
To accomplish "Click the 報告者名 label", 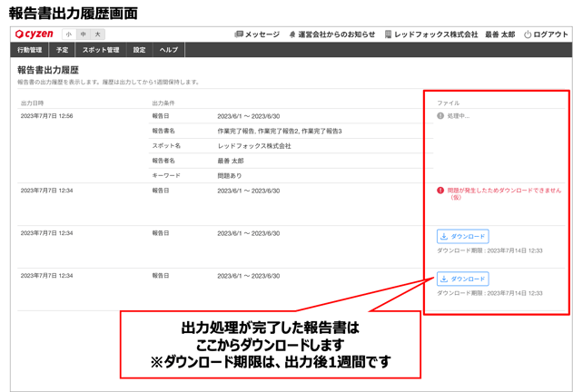I will click(x=163, y=161).
